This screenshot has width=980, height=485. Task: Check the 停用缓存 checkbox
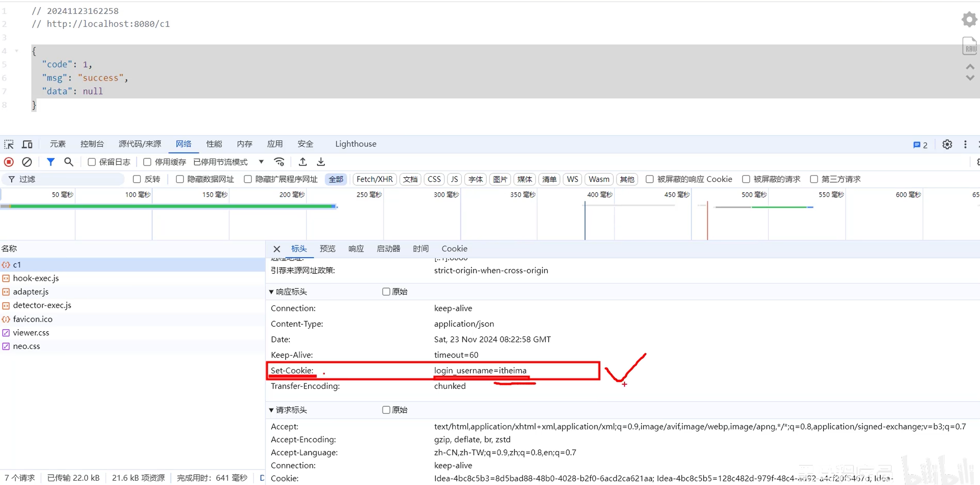pos(147,162)
